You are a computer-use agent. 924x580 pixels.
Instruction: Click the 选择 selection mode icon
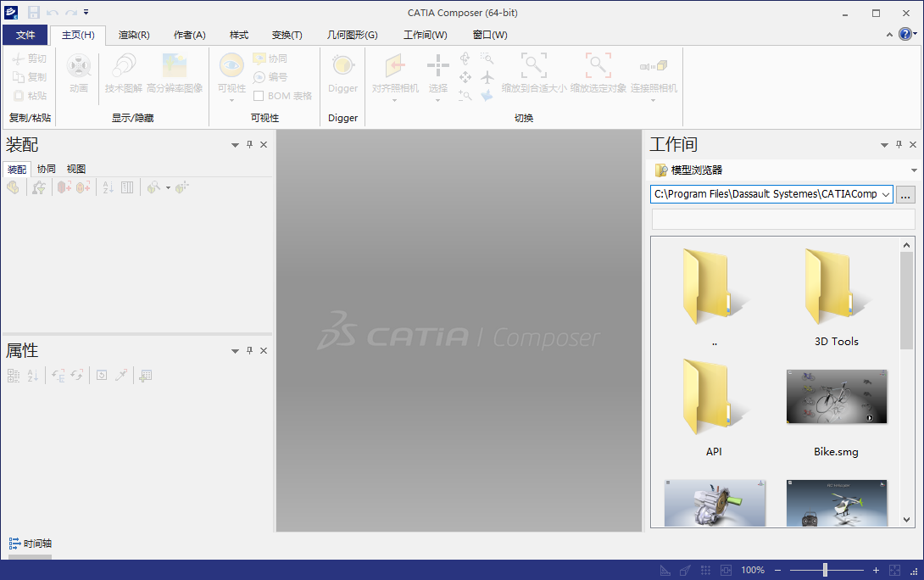pyautogui.click(x=437, y=65)
